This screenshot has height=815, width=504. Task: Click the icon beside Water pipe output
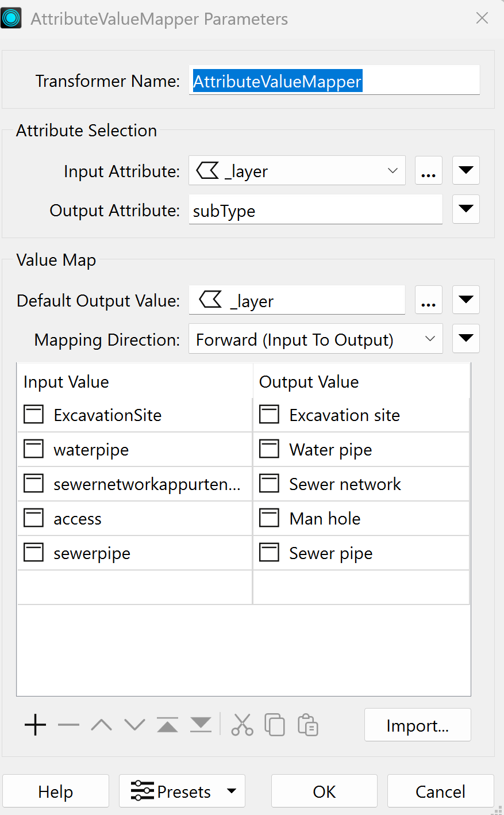[270, 449]
